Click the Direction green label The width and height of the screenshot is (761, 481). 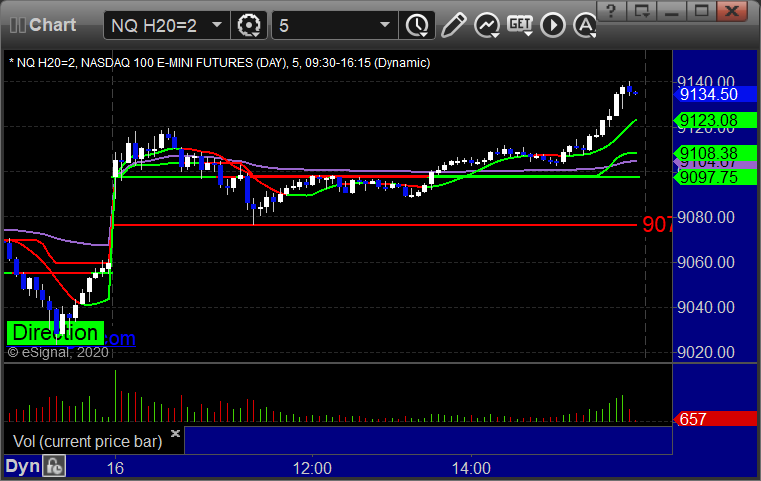55,333
